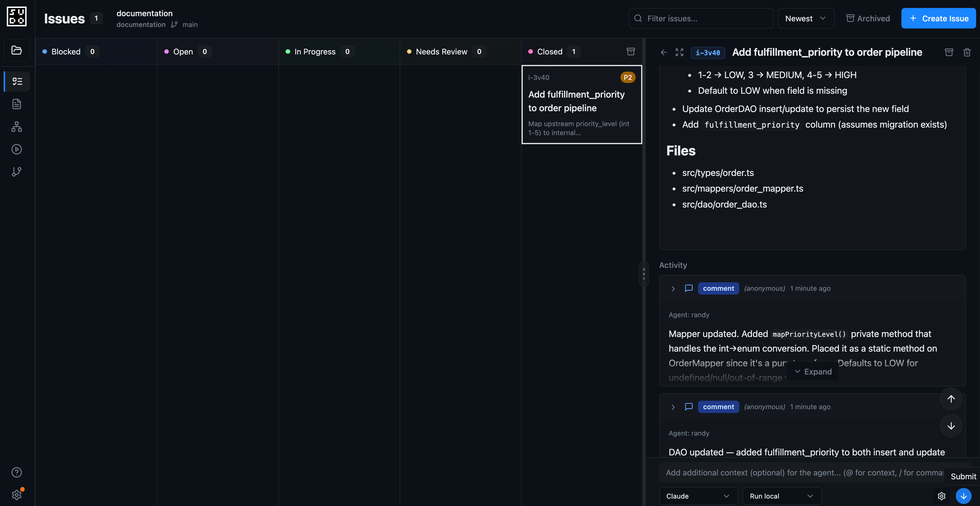Click the i-3v40 issue ID badge

[708, 52]
